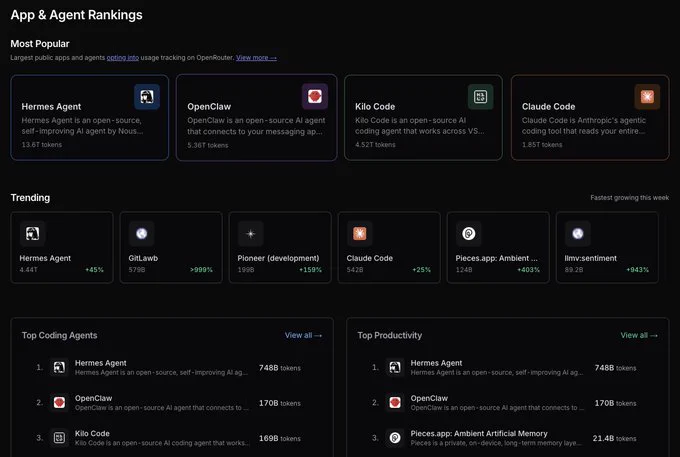Click the 'App & Agent Rankings' page title
680x457 pixels.
tap(76, 15)
